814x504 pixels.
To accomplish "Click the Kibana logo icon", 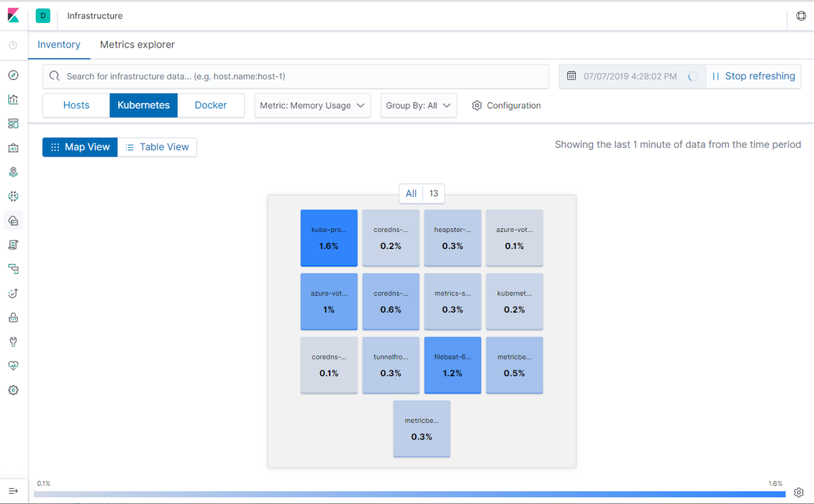I will click(x=14, y=15).
